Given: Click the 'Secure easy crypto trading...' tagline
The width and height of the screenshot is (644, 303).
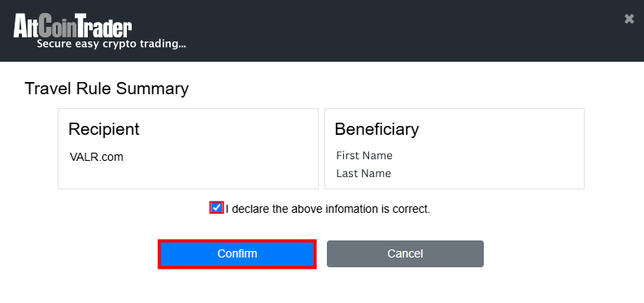Looking at the screenshot, I should [x=111, y=44].
